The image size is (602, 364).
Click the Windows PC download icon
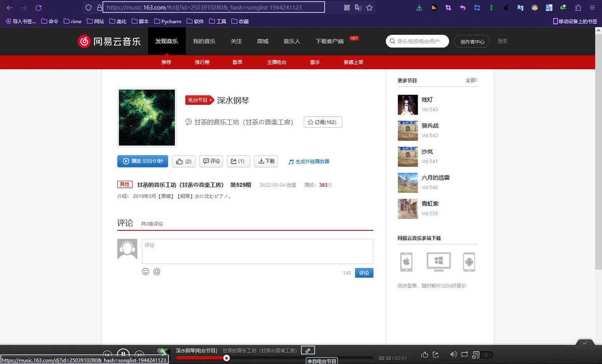click(438, 262)
